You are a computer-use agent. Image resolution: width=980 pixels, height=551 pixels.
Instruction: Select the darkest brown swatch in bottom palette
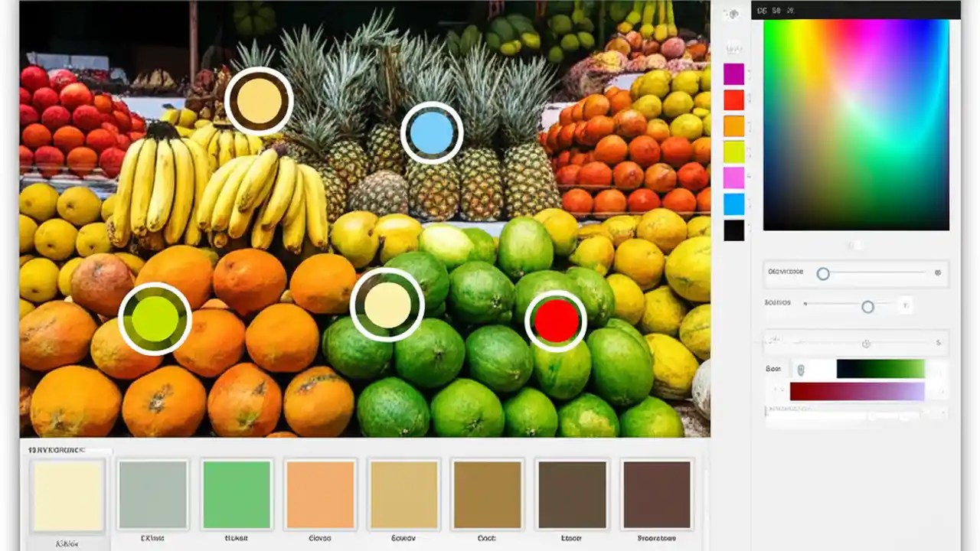[657, 494]
